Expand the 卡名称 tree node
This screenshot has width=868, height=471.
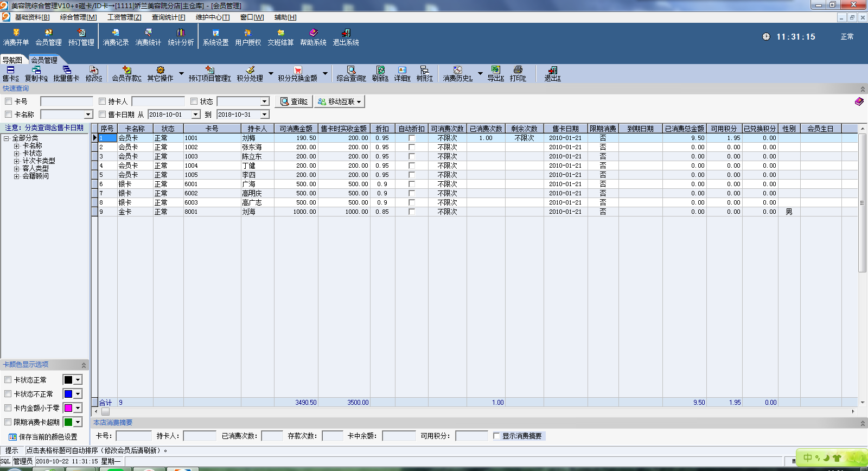tap(16, 146)
